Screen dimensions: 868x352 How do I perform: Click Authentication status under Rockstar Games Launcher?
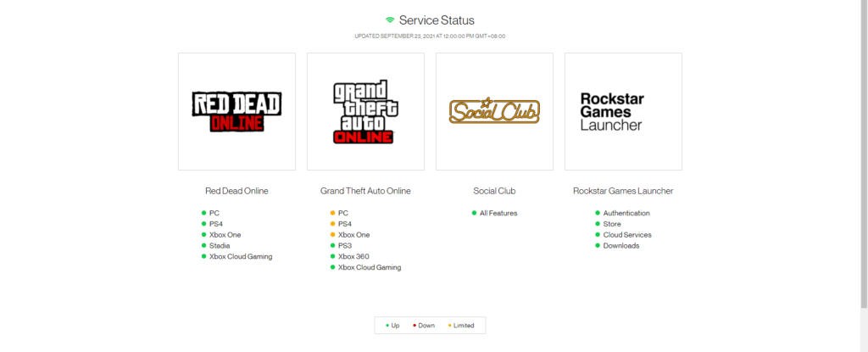tap(626, 213)
